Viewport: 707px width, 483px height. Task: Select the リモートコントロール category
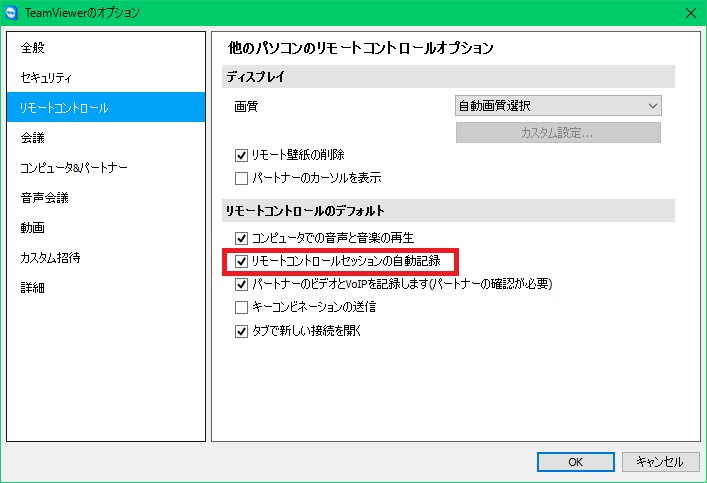(x=106, y=107)
